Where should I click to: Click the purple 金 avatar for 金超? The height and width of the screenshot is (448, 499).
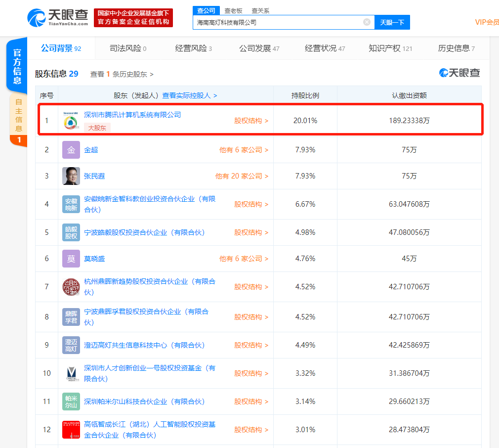click(71, 150)
